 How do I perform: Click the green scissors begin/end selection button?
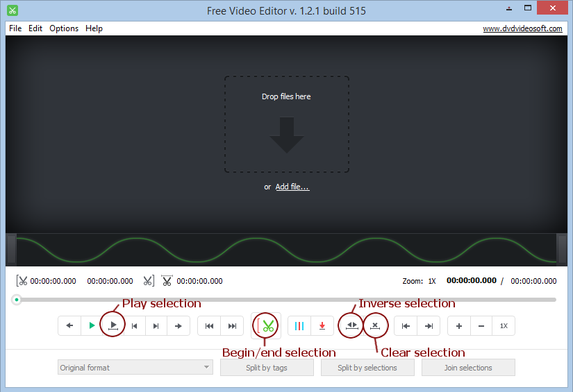coord(266,325)
